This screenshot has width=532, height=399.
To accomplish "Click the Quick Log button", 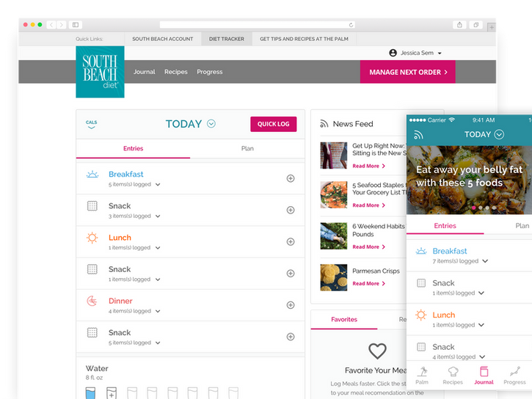I will 274,124.
